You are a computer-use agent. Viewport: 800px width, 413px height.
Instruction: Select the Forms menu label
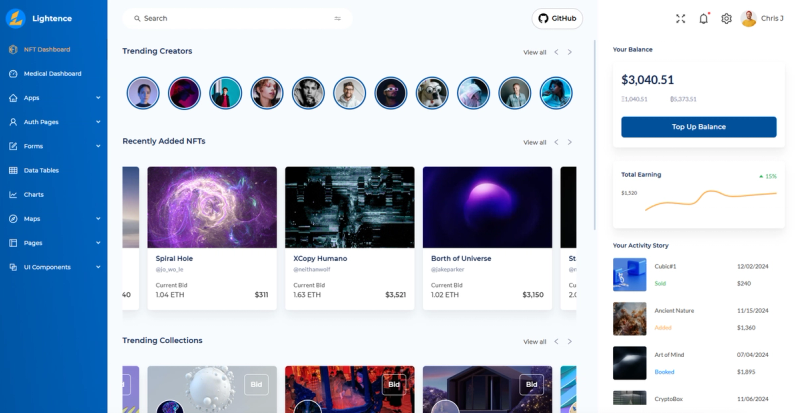(33, 146)
